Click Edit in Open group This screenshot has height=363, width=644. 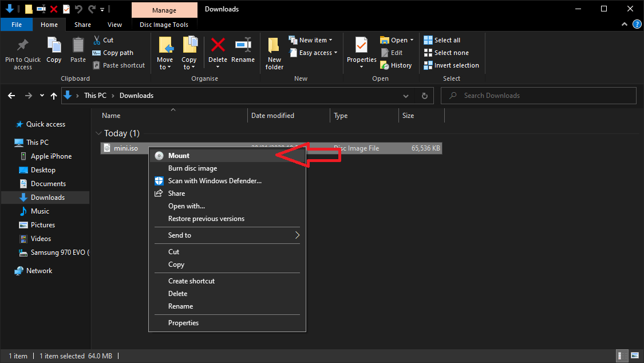(x=392, y=53)
